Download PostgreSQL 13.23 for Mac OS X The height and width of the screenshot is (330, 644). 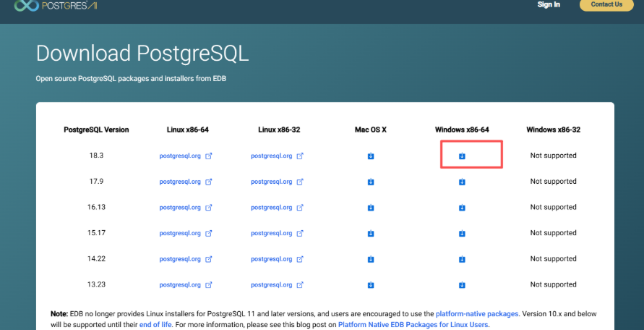pyautogui.click(x=370, y=285)
